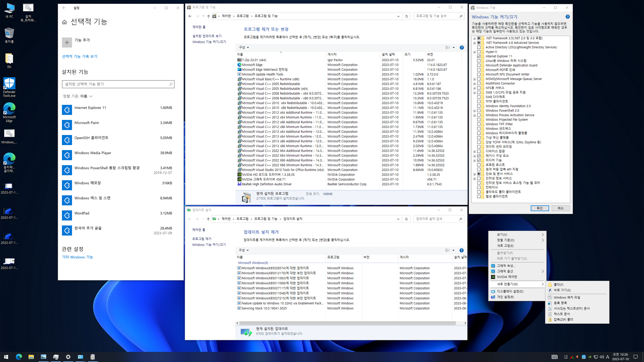Open 선택적 기능 기록 보기 link
Screen dimensions: 644x362
(x=80, y=56)
